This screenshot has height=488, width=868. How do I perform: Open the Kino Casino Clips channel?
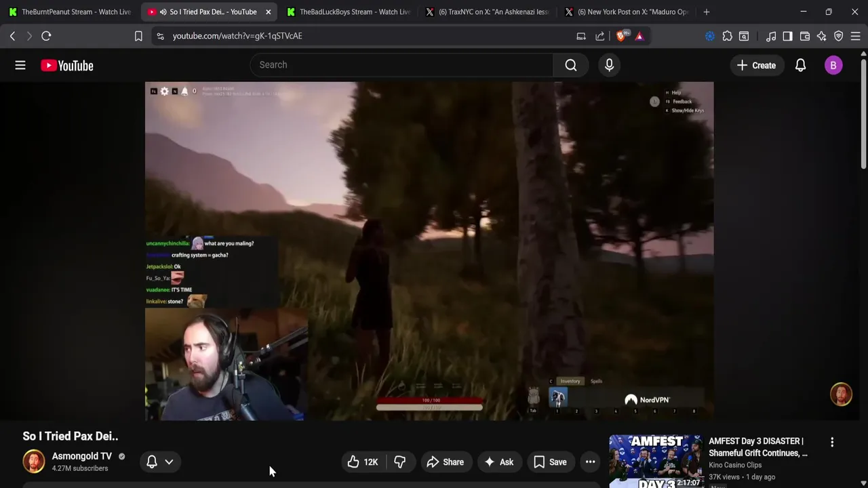click(735, 465)
